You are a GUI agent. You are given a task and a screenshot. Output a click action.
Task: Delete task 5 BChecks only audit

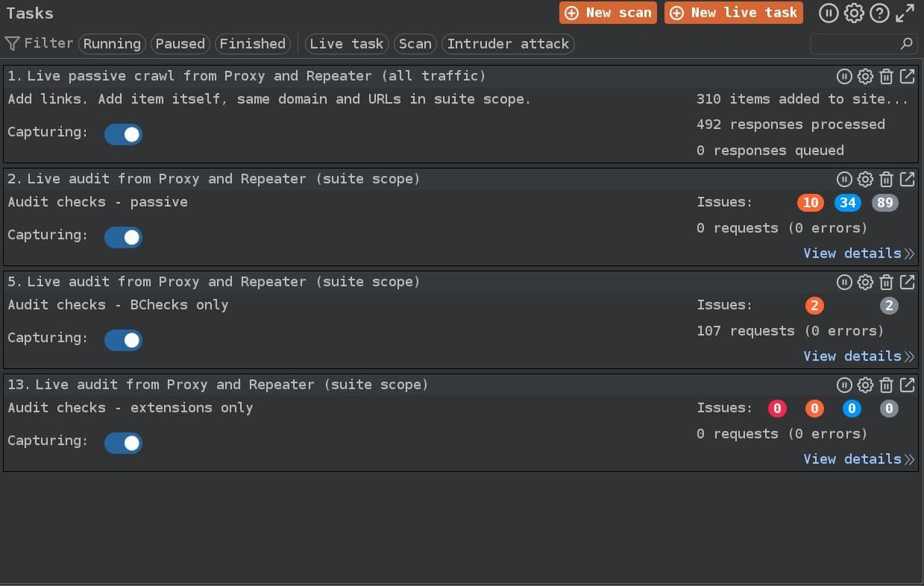(886, 282)
